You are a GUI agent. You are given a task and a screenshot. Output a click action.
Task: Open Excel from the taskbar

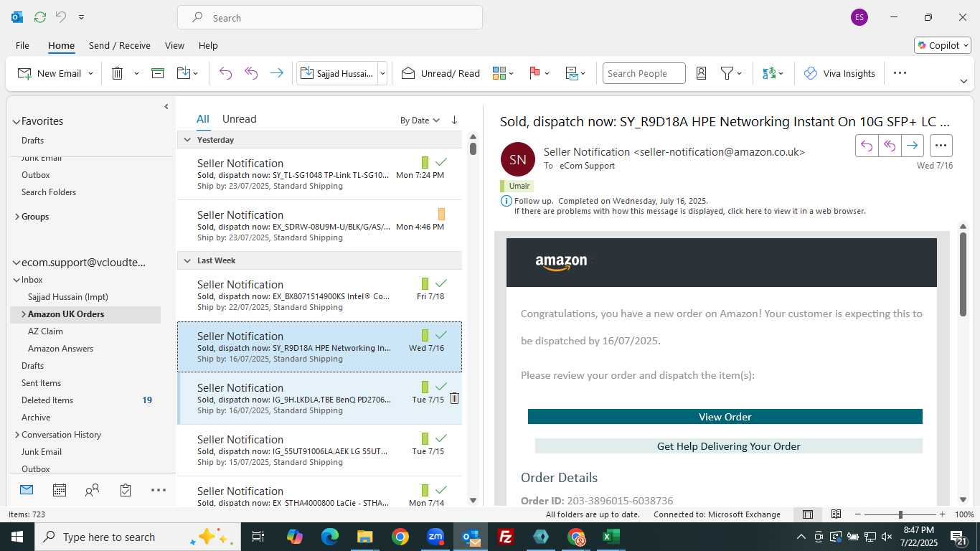point(611,537)
